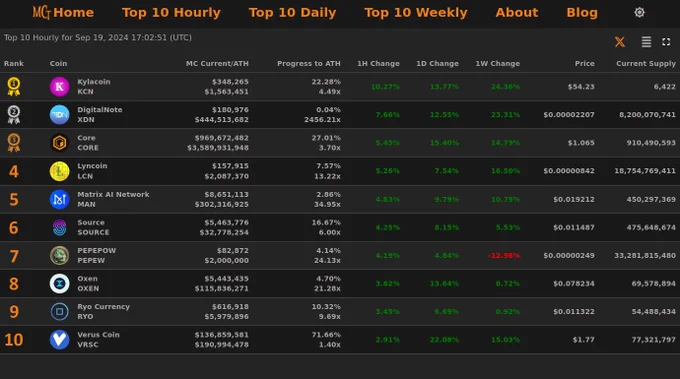The image size is (680, 379).
Task: Click Verus Coin's 71.66% progress value
Action: [326, 335]
